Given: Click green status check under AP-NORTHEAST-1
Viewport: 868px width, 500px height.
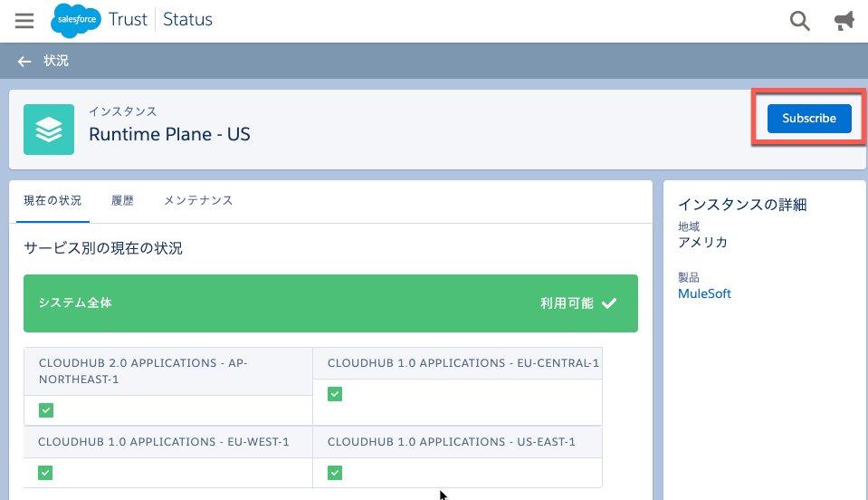Looking at the screenshot, I should tap(46, 410).
